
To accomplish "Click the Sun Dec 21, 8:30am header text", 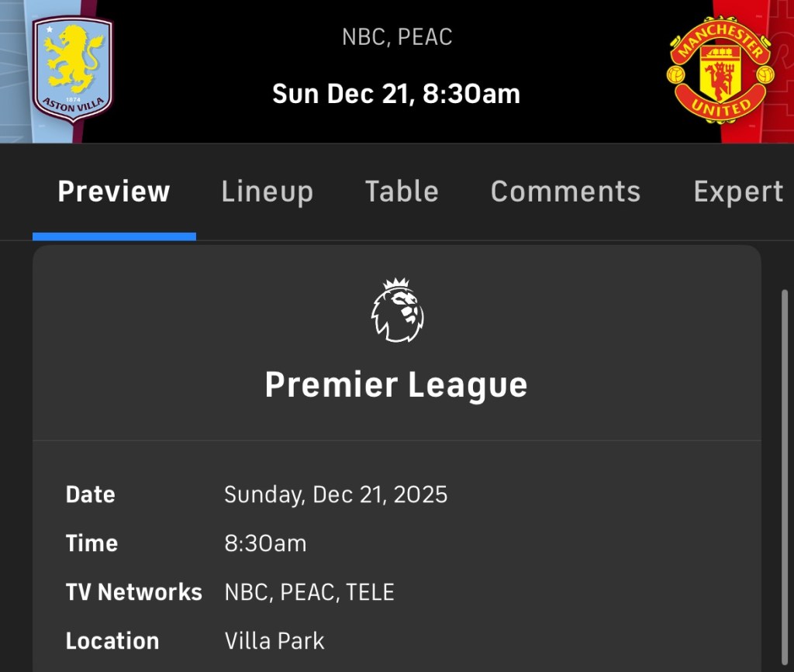I will [396, 94].
